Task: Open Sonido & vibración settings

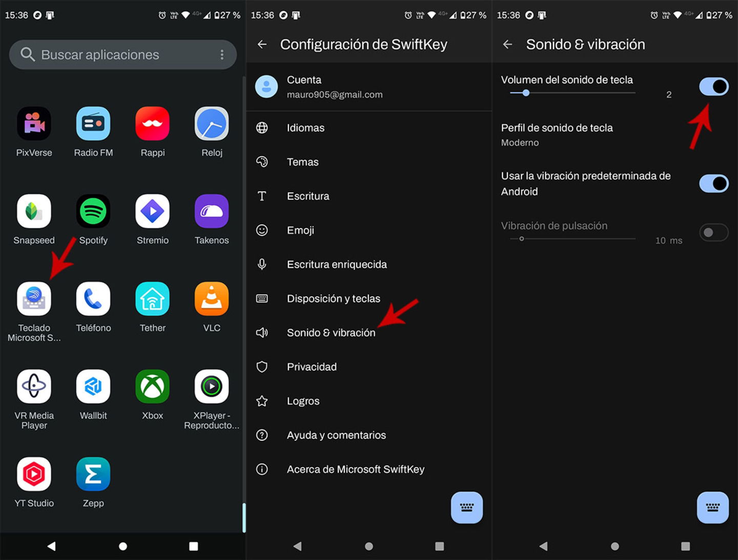Action: pyautogui.click(x=369, y=333)
